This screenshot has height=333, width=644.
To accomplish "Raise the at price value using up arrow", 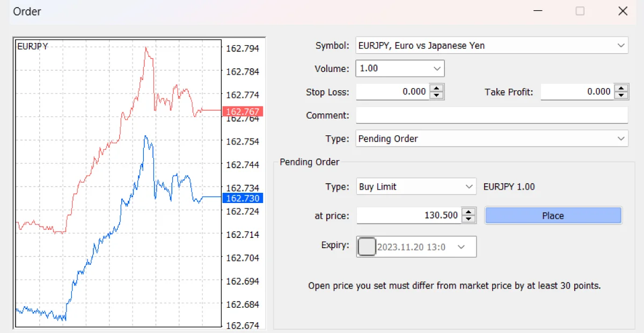I will tap(469, 212).
